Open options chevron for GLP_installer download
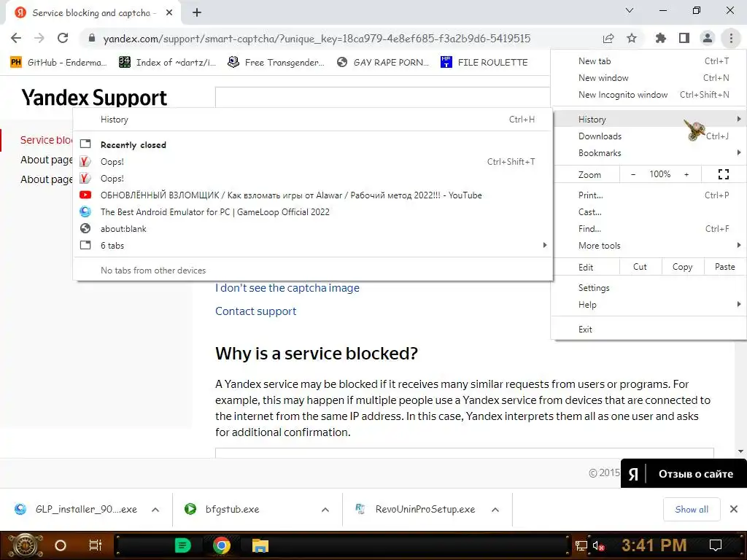 click(155, 510)
